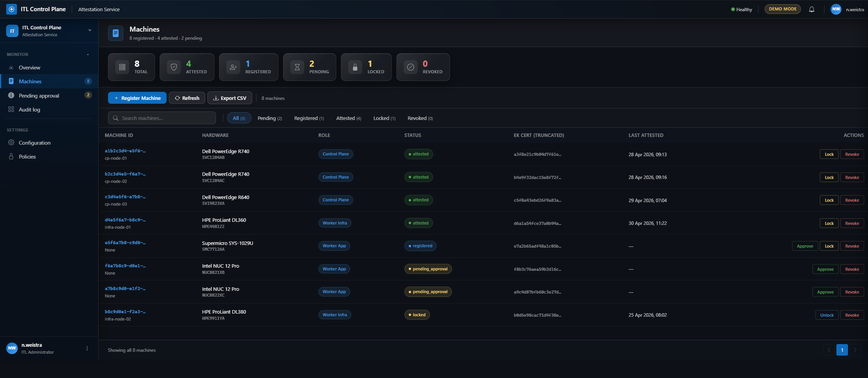
Task: Click the Machines sidebar icon
Action: (x=11, y=81)
